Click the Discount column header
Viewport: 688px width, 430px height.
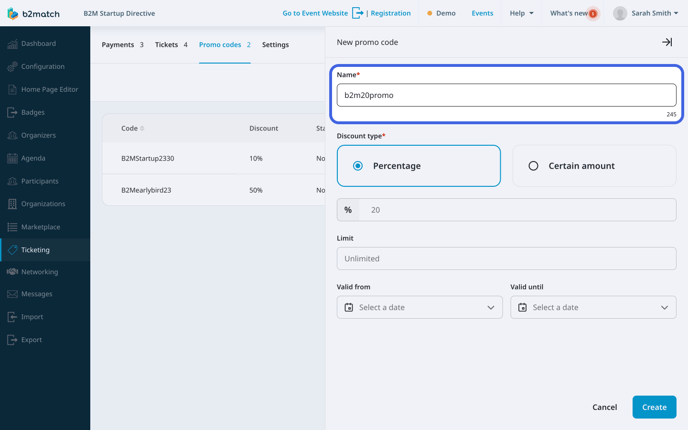point(264,128)
